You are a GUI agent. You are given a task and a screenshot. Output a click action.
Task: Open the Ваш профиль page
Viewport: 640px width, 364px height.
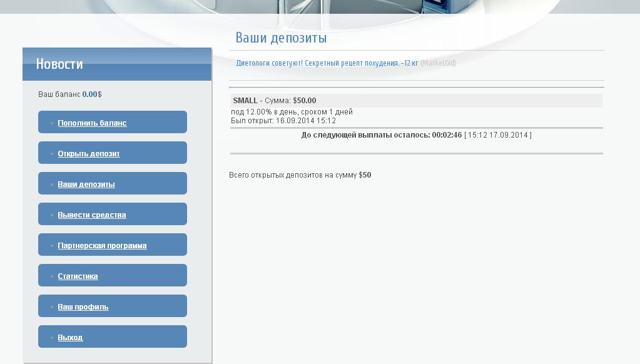83,306
